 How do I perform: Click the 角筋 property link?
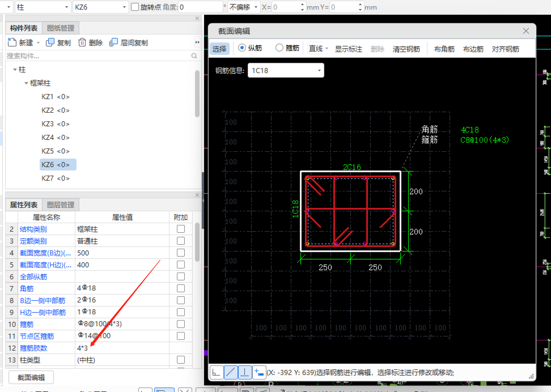(27, 288)
